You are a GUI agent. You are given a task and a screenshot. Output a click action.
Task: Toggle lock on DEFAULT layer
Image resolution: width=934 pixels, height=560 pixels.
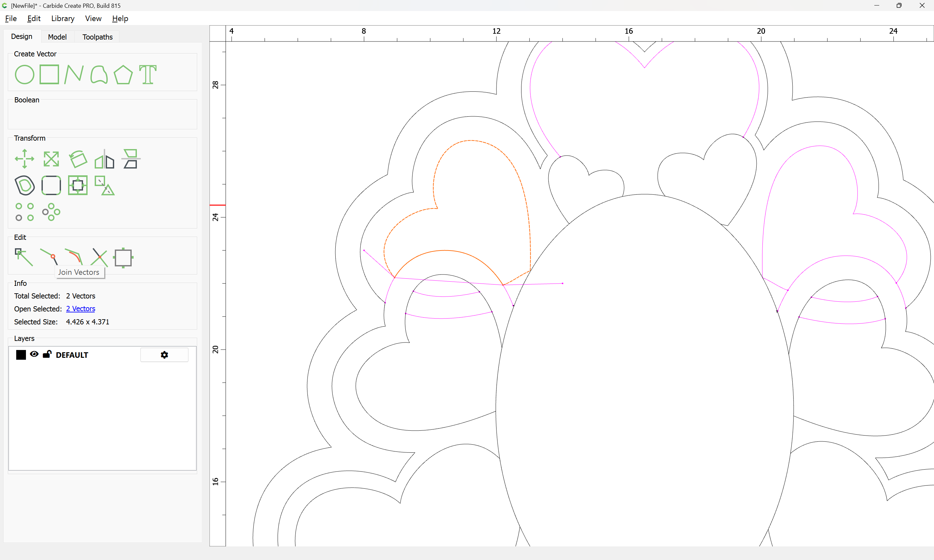click(x=47, y=354)
